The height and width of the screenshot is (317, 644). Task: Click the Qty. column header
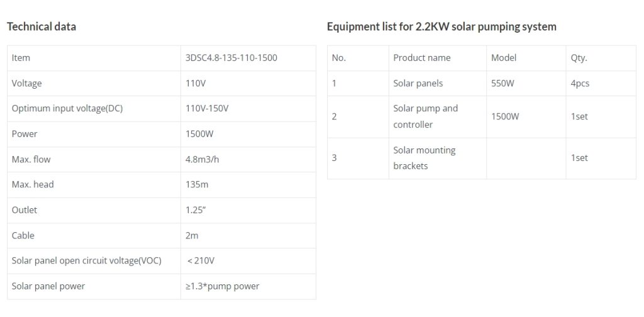tap(579, 58)
